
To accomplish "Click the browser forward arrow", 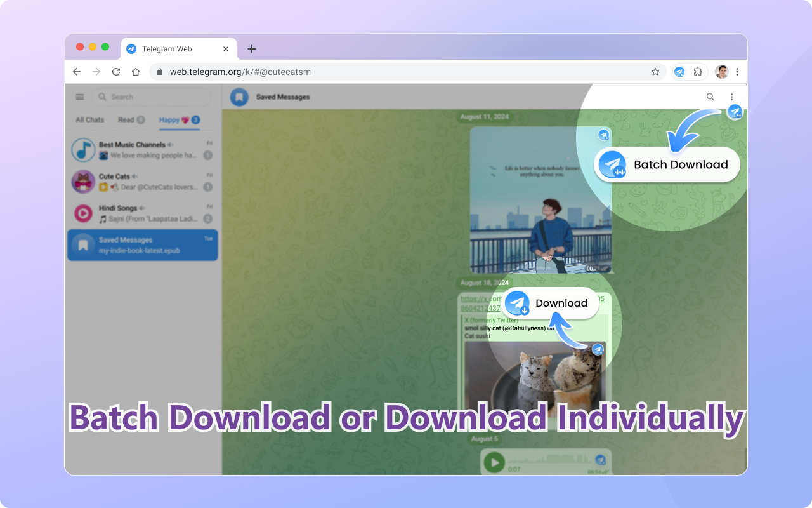I will tap(96, 72).
